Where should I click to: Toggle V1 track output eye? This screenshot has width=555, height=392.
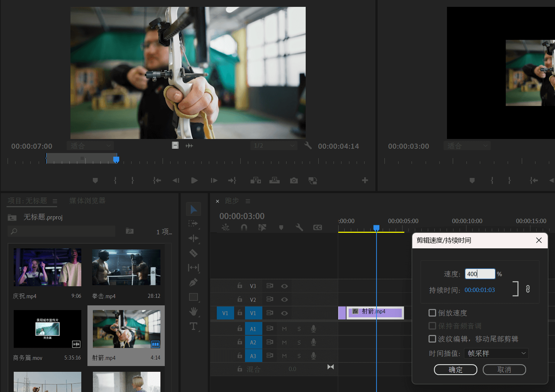point(284,313)
